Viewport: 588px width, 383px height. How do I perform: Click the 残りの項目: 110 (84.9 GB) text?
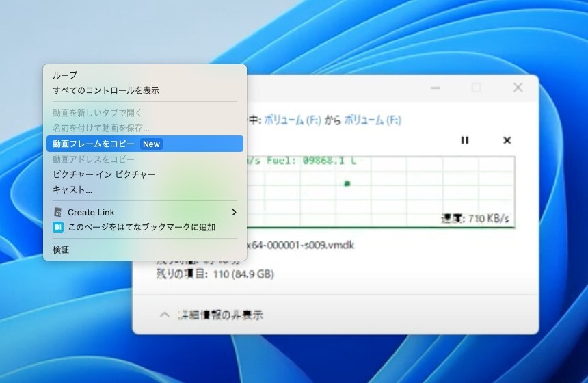click(215, 274)
